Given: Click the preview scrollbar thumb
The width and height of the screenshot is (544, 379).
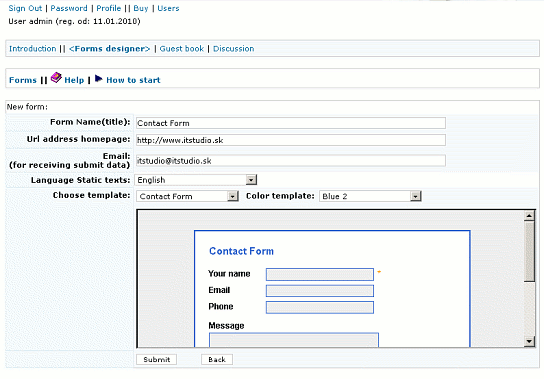Looking at the screenshot, I should coord(529,252).
